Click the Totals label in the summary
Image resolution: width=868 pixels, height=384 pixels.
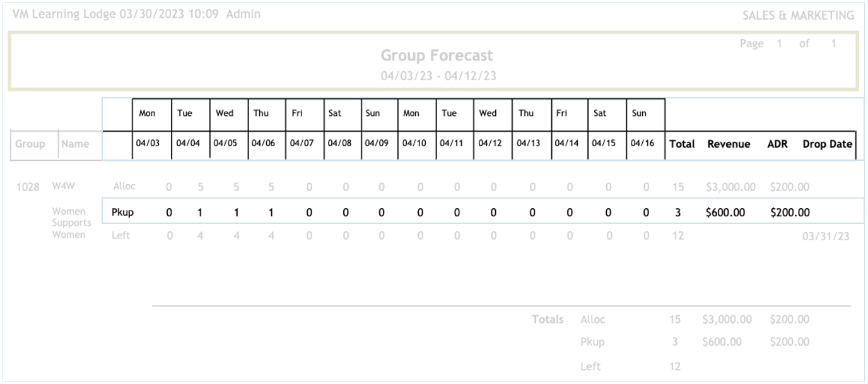(x=547, y=320)
